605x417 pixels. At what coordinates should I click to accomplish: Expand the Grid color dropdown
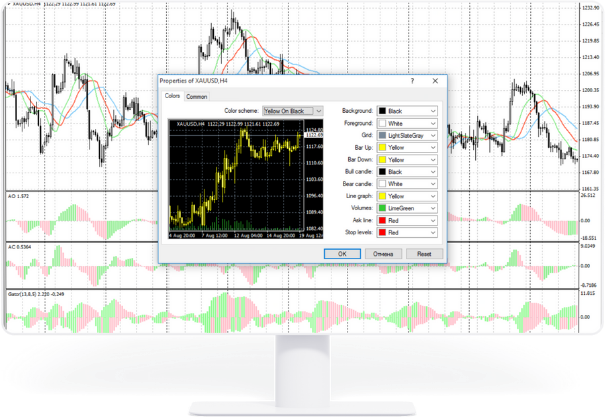click(x=407, y=135)
